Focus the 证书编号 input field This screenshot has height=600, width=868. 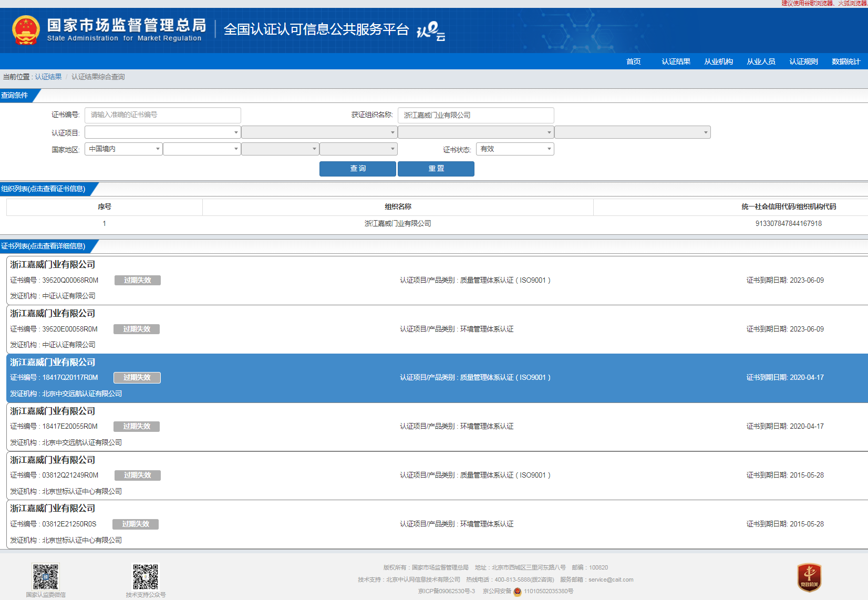click(x=163, y=115)
